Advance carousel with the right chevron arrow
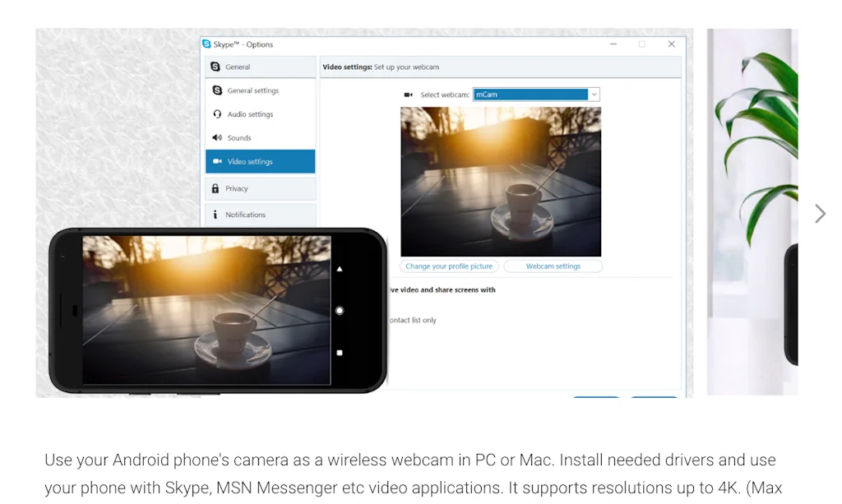Screen dimensions: 842x504 (x=820, y=214)
